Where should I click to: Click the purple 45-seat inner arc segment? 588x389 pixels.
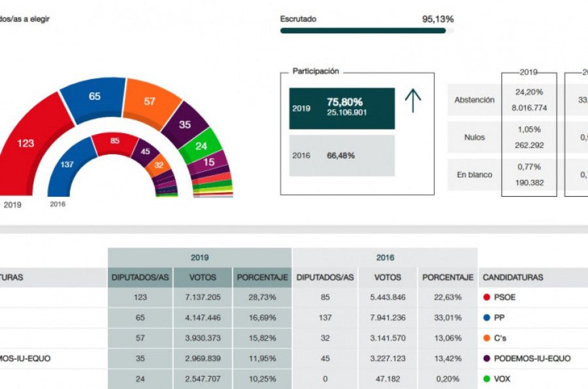click(x=146, y=152)
